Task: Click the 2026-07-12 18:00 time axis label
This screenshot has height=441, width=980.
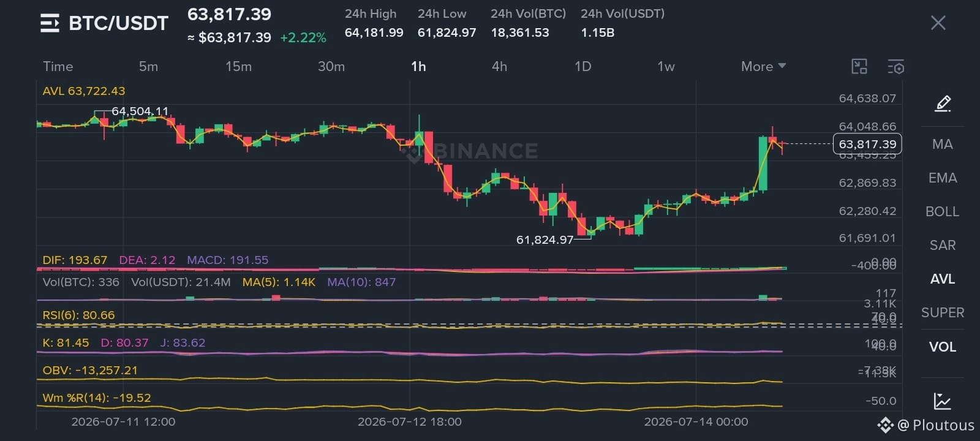Action: 410,422
